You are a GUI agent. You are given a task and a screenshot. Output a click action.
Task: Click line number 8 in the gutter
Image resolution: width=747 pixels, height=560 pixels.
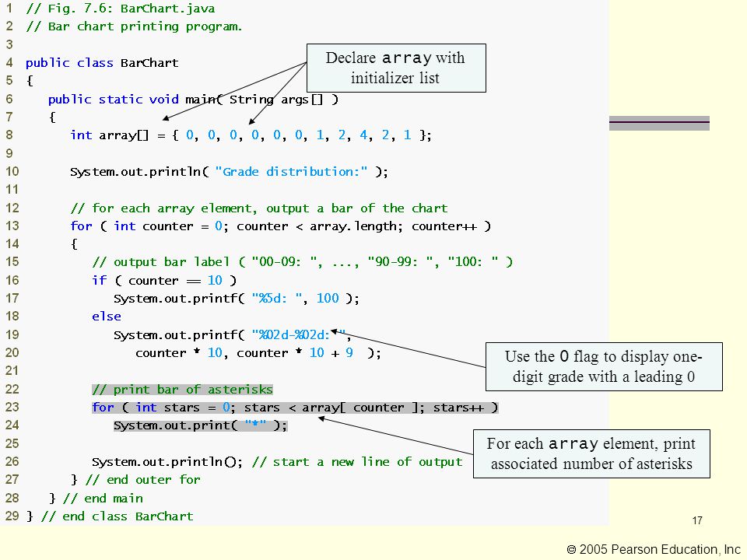pyautogui.click(x=9, y=135)
